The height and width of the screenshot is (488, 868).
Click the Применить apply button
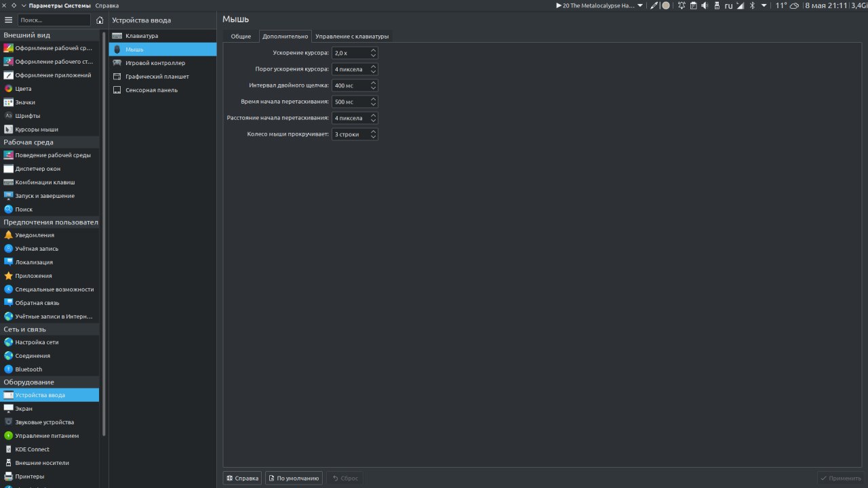pos(840,478)
